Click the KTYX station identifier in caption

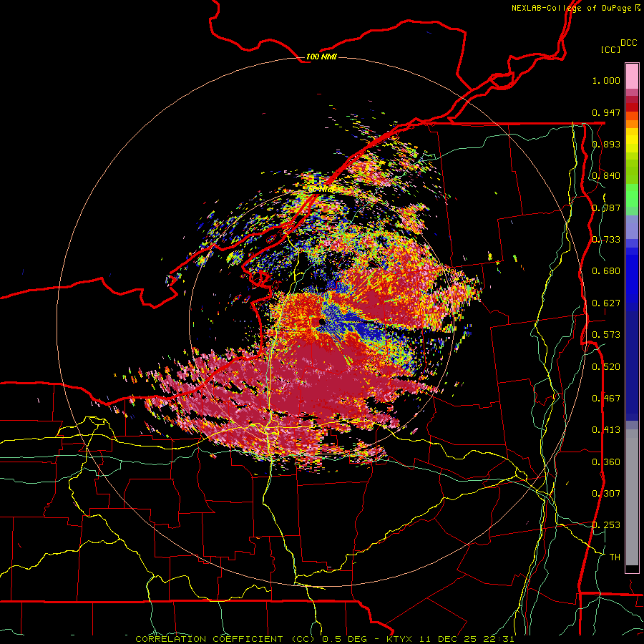(x=401, y=639)
